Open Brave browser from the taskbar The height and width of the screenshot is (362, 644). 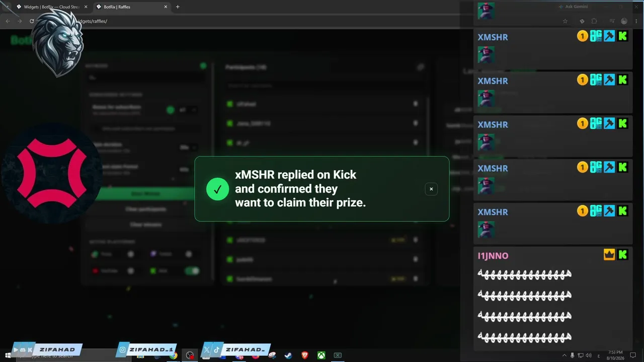(x=304, y=355)
